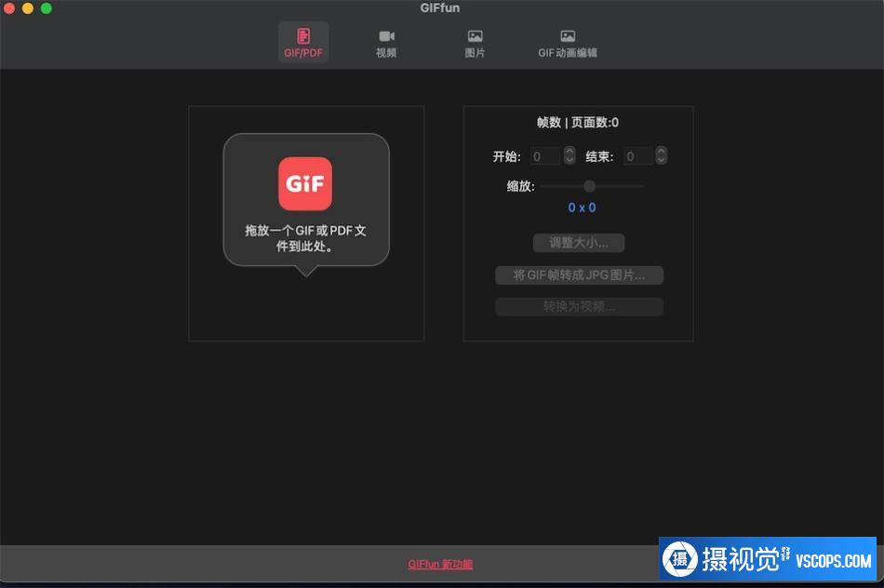Screen dimensions: 884x588
Task: Click the 调整大小... button
Action: 579,243
